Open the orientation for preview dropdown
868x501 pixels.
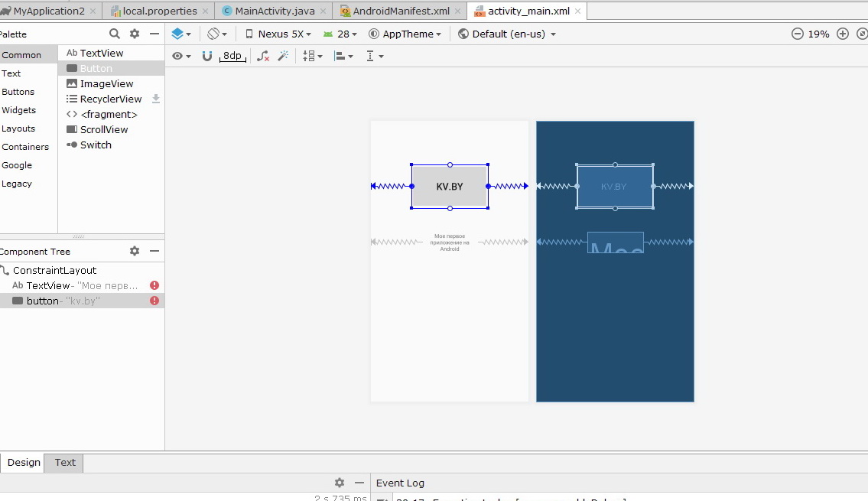click(x=217, y=34)
